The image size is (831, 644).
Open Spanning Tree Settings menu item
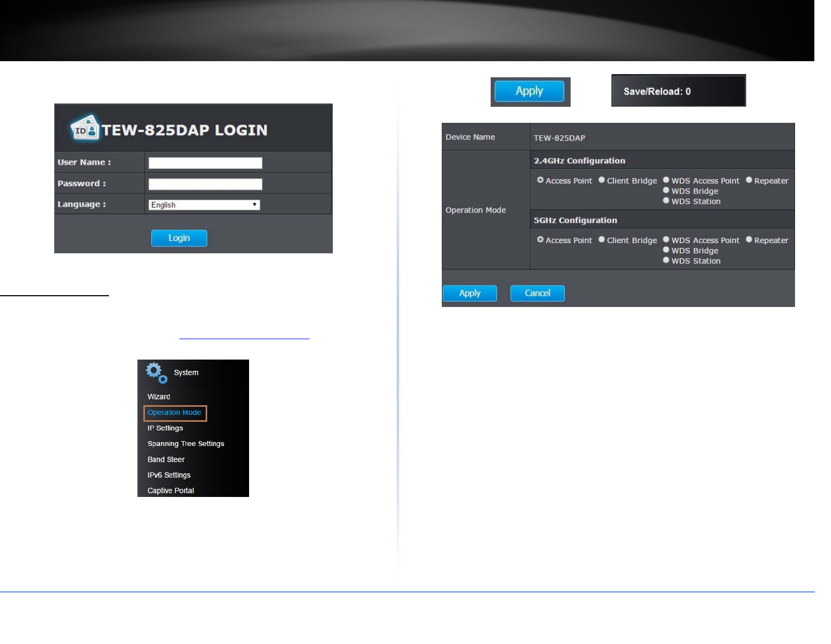pos(186,444)
